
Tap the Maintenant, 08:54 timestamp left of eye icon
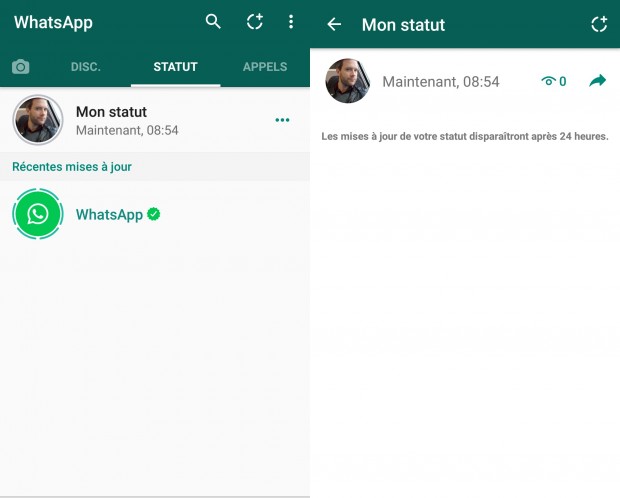[440, 82]
